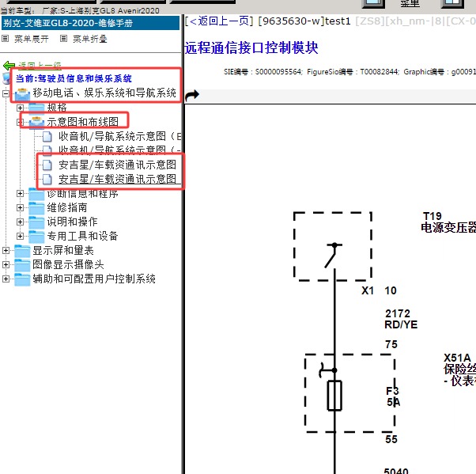Expand the 专用工具和设备 folder

coord(20,237)
